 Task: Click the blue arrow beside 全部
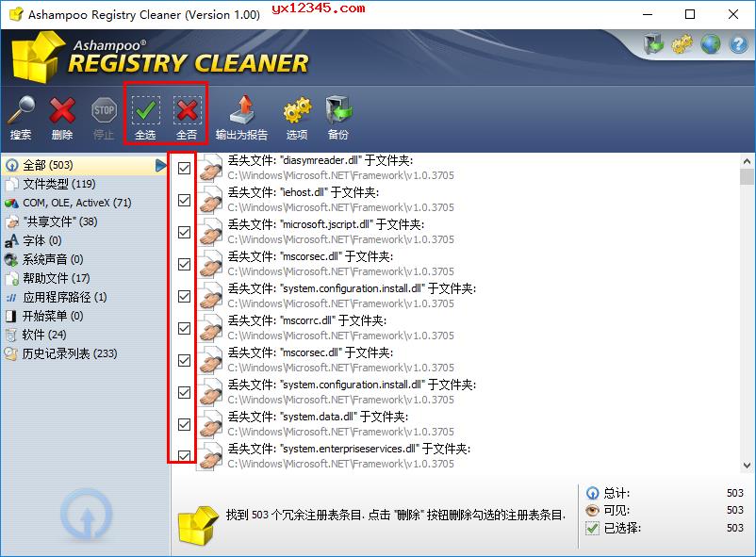(161, 166)
